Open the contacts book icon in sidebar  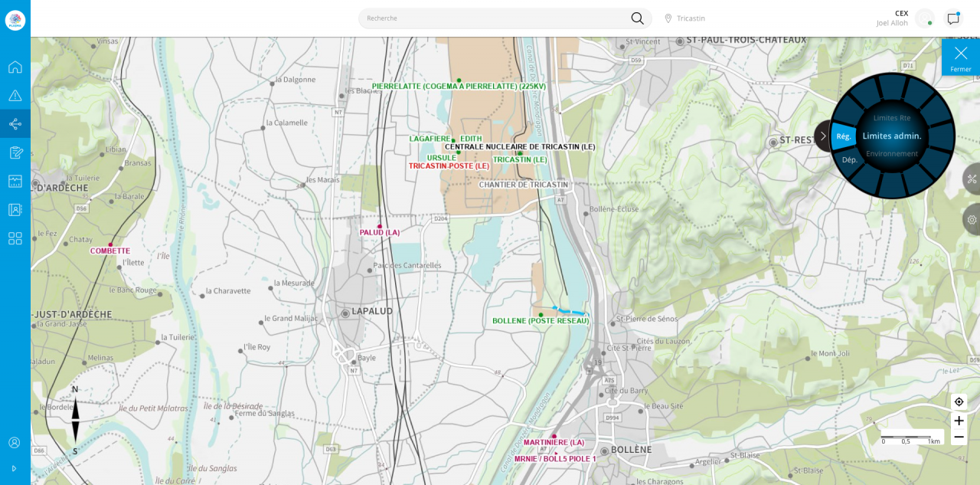[15, 210]
